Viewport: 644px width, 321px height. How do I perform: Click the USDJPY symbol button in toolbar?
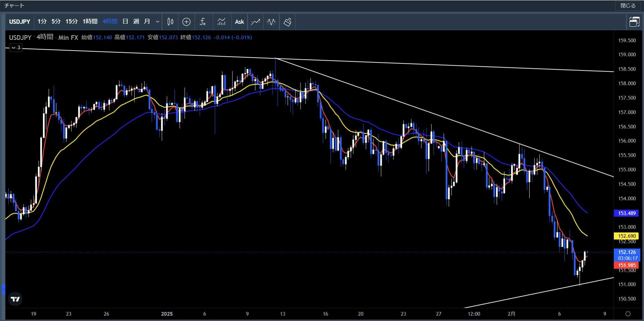(19, 22)
